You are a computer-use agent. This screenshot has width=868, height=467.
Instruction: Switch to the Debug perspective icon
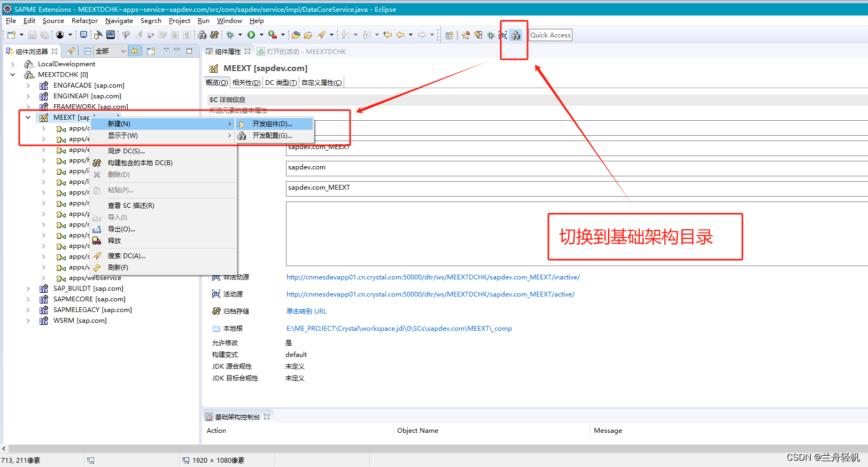click(491, 35)
